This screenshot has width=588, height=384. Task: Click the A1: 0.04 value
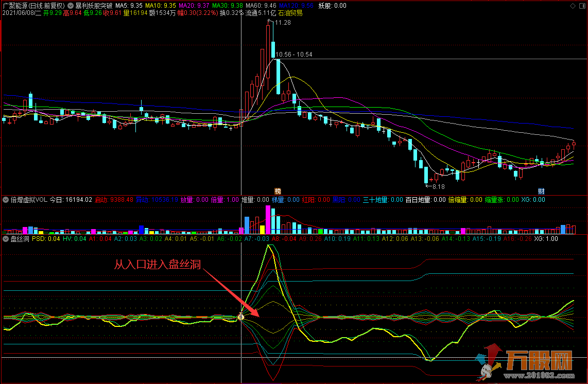point(100,239)
